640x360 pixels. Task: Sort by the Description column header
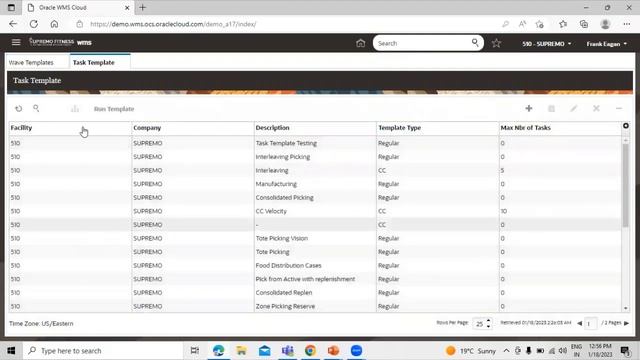pyautogui.click(x=272, y=128)
